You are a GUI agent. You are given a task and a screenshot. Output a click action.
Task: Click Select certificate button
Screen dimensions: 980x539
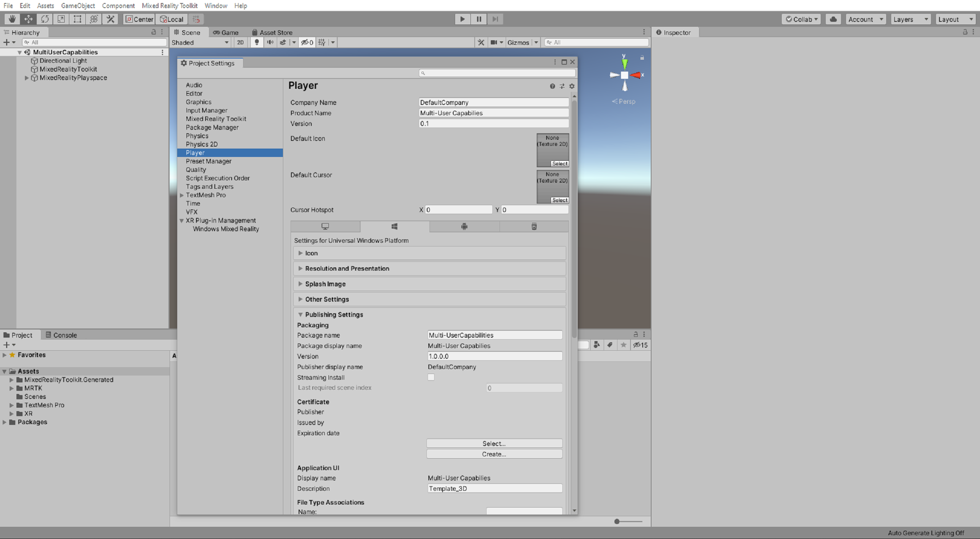click(494, 443)
